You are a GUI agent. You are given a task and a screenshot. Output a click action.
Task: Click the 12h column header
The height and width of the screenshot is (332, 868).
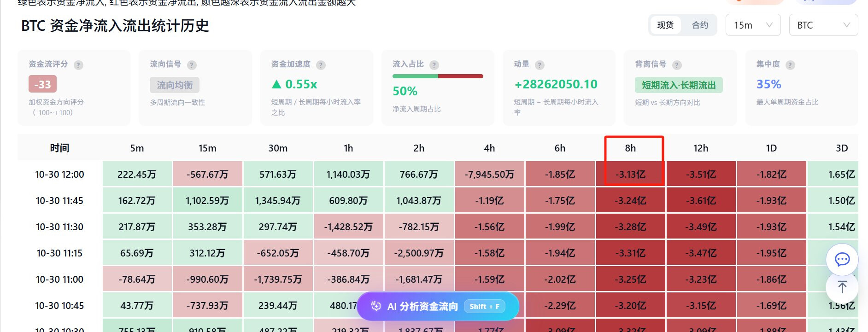[x=701, y=148]
